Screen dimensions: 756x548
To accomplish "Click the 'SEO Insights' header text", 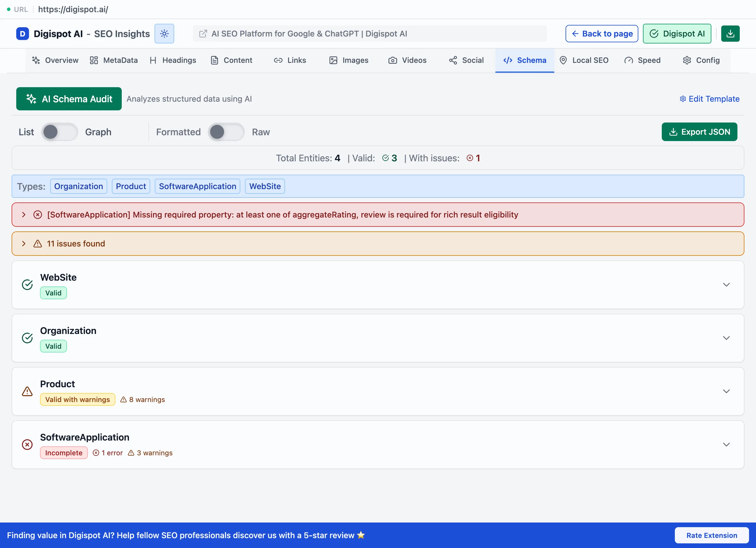I will point(122,34).
